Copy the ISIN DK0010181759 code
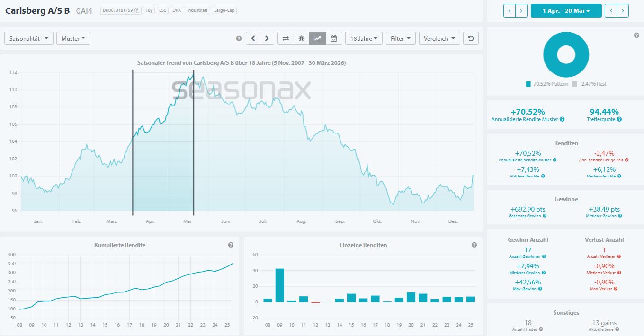Image resolution: width=644 pixels, height=336 pixels. point(137,10)
